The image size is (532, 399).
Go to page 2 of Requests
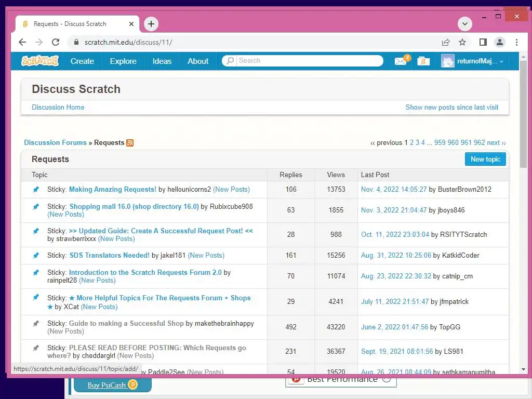click(x=411, y=142)
